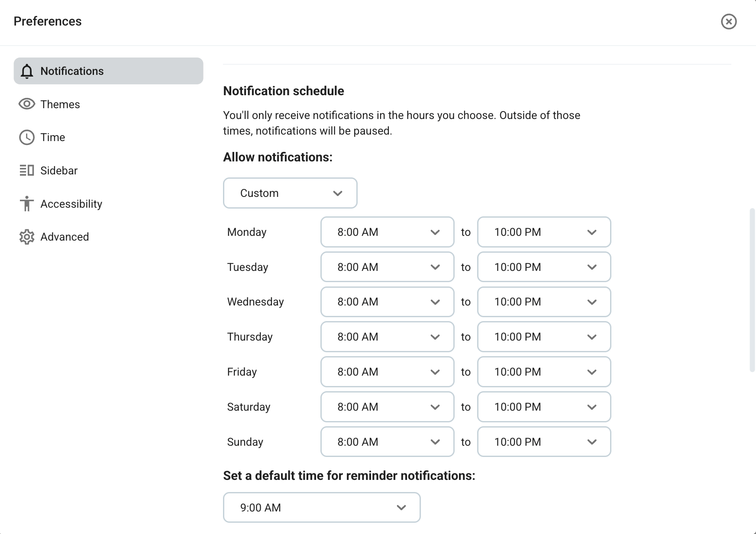The height and width of the screenshot is (534, 756).
Task: Open the Advanced settings tab
Action: [108, 237]
